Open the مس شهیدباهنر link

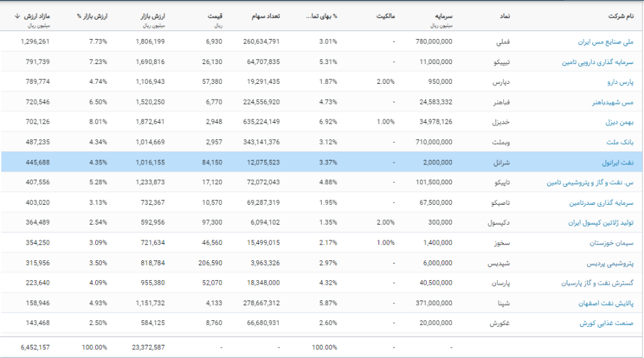point(612,102)
